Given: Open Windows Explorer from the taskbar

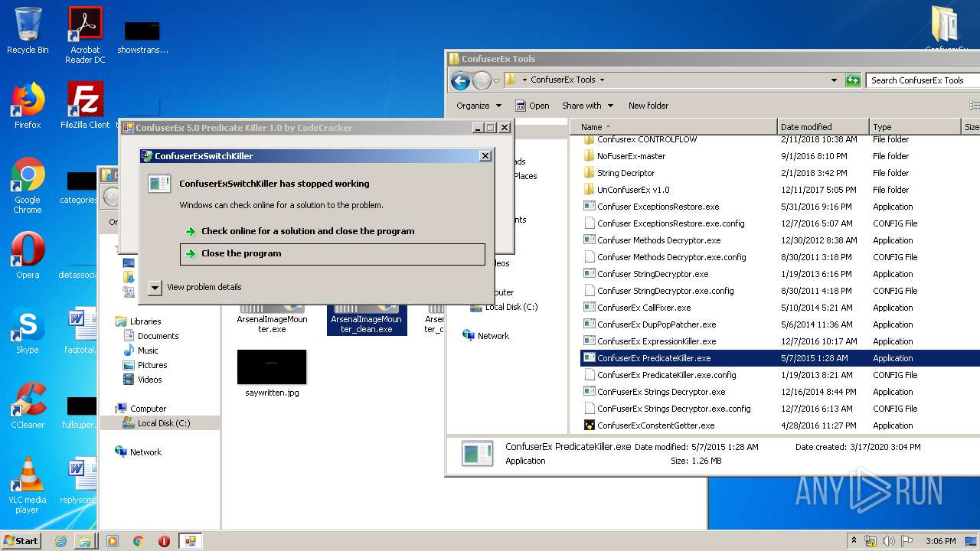Looking at the screenshot, I should pyautogui.click(x=85, y=541).
